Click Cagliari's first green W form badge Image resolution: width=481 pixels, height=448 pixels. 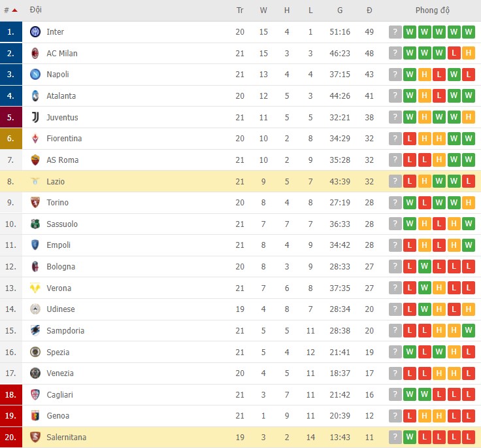[410, 394]
